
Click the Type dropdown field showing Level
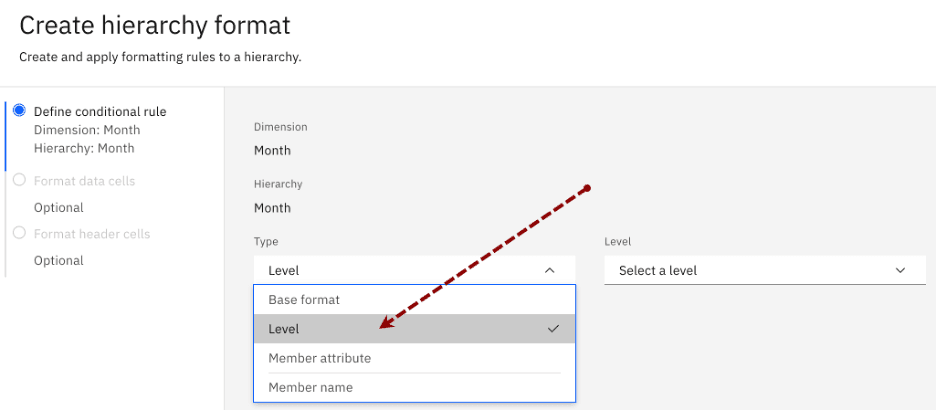tap(400, 270)
